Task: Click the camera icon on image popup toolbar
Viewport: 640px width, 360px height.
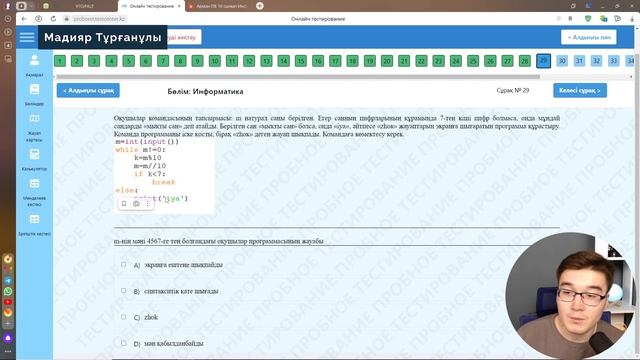Action: click(136, 204)
